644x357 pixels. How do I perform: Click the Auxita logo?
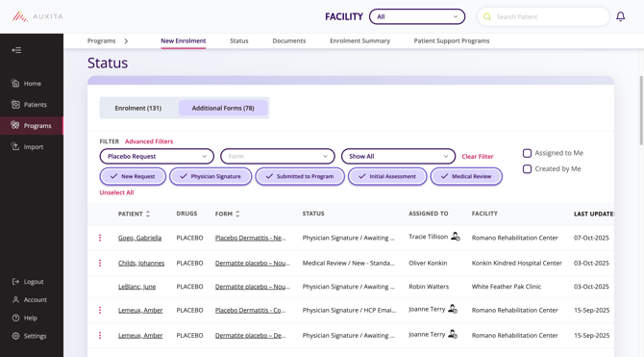(x=37, y=16)
